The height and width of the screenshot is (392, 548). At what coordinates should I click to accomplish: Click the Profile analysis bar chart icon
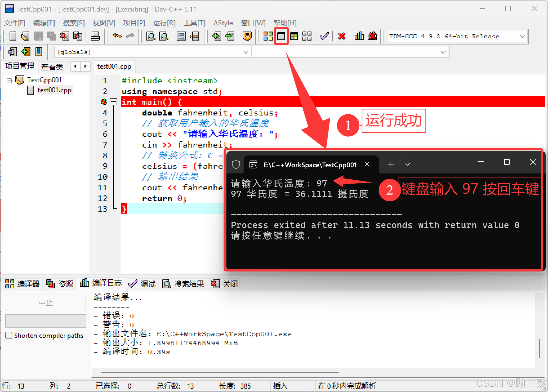click(x=359, y=36)
